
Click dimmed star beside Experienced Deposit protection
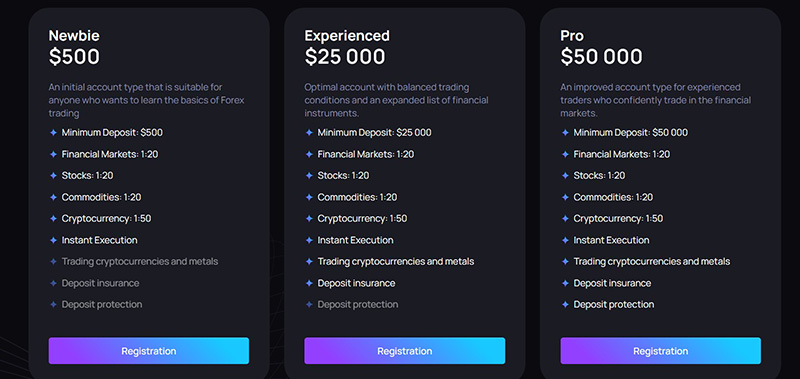(x=309, y=305)
